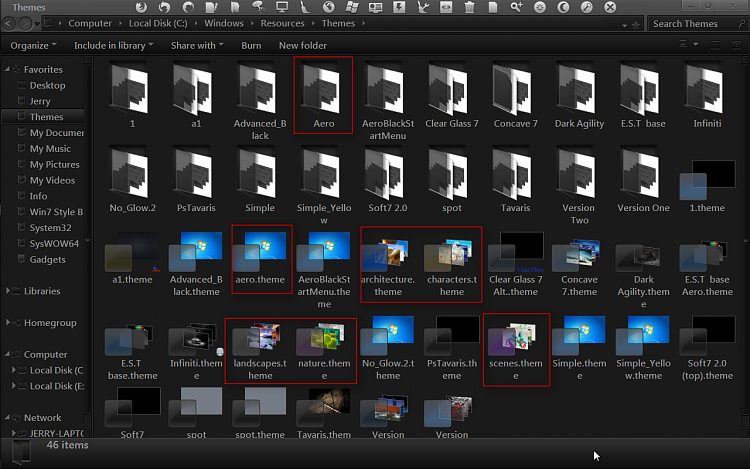
Task: Select the architecture.theme file
Action: click(388, 264)
